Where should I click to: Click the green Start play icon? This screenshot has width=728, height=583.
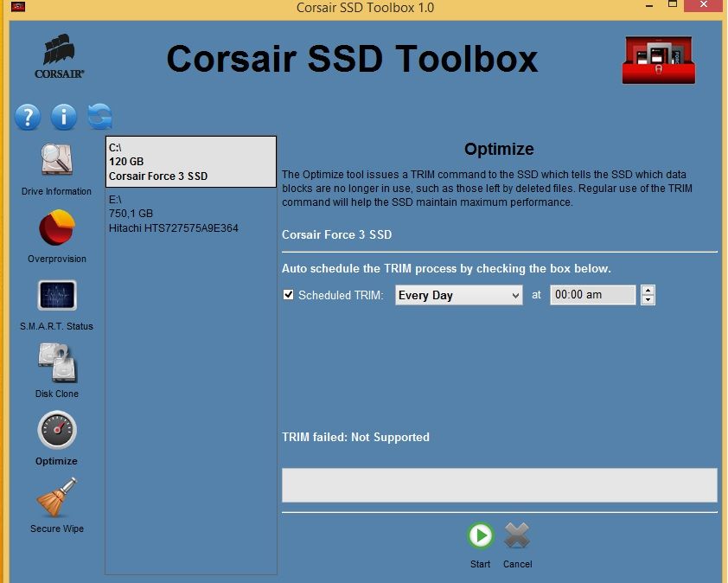tap(480, 535)
